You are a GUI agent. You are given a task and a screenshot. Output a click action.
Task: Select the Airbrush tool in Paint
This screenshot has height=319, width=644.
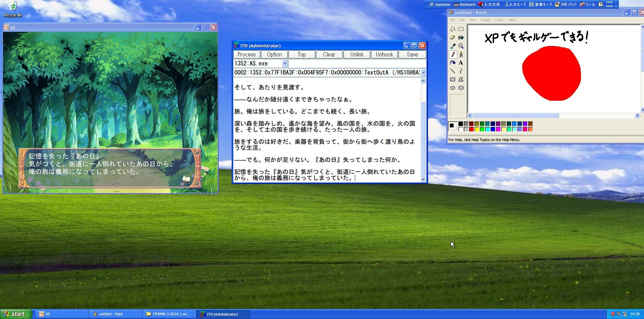click(x=452, y=63)
